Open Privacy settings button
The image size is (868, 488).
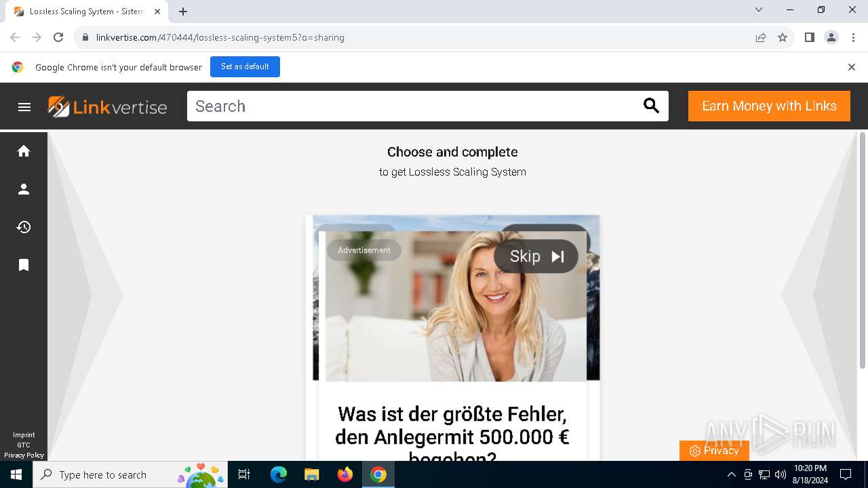pos(714,451)
